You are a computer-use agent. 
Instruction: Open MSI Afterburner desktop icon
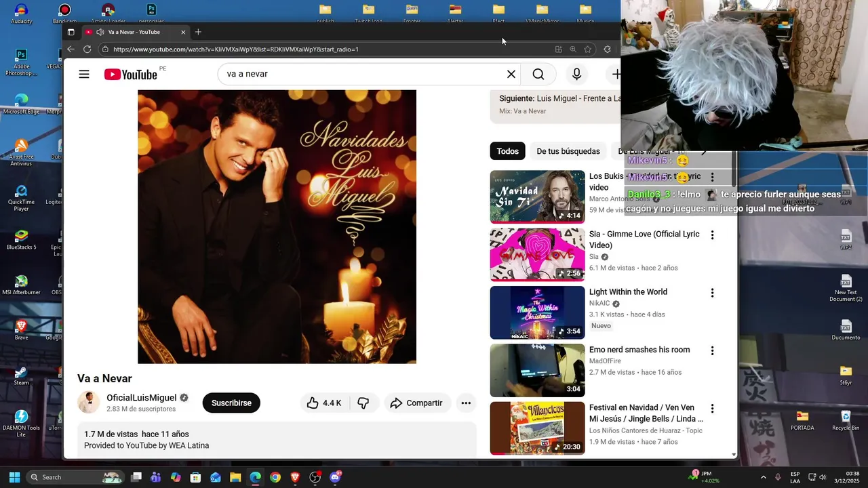pyautogui.click(x=21, y=285)
